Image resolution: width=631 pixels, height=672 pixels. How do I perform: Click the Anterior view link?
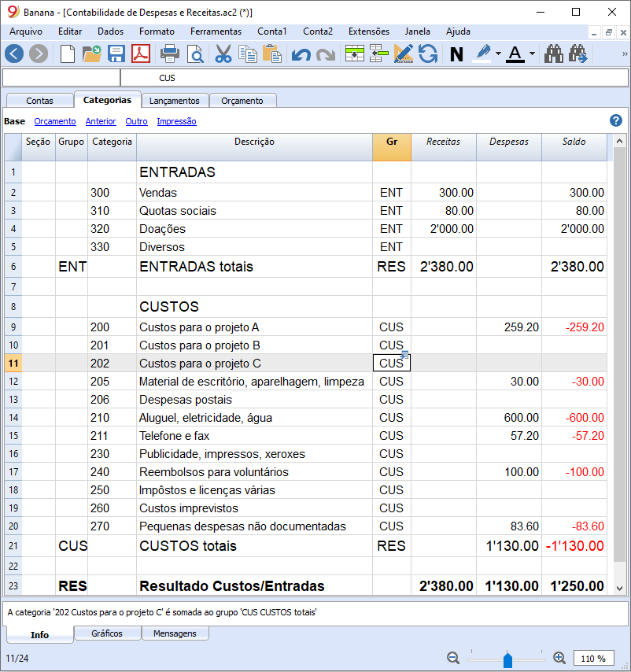click(x=101, y=121)
